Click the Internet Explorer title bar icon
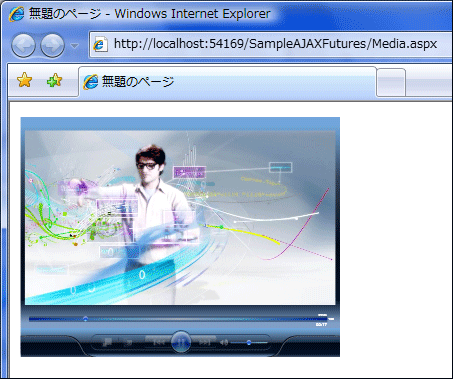 click(x=16, y=14)
